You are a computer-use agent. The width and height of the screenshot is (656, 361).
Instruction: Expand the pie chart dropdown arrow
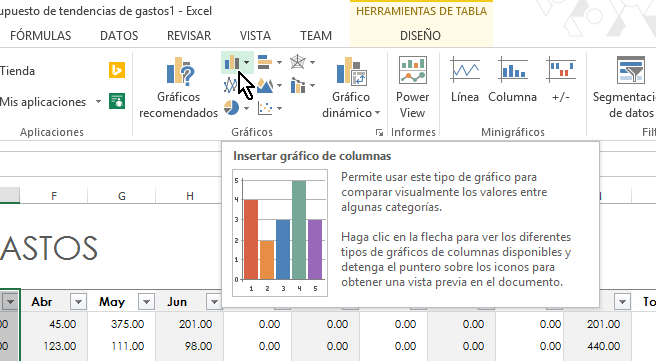point(246,108)
